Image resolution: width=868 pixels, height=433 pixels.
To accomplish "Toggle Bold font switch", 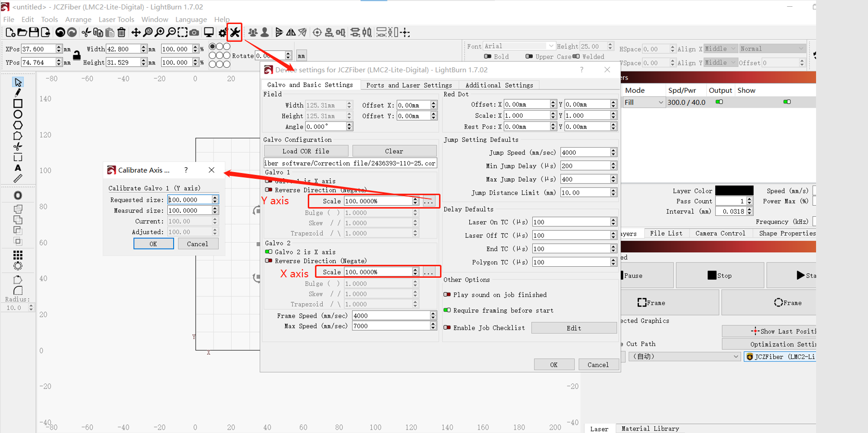I will 488,56.
